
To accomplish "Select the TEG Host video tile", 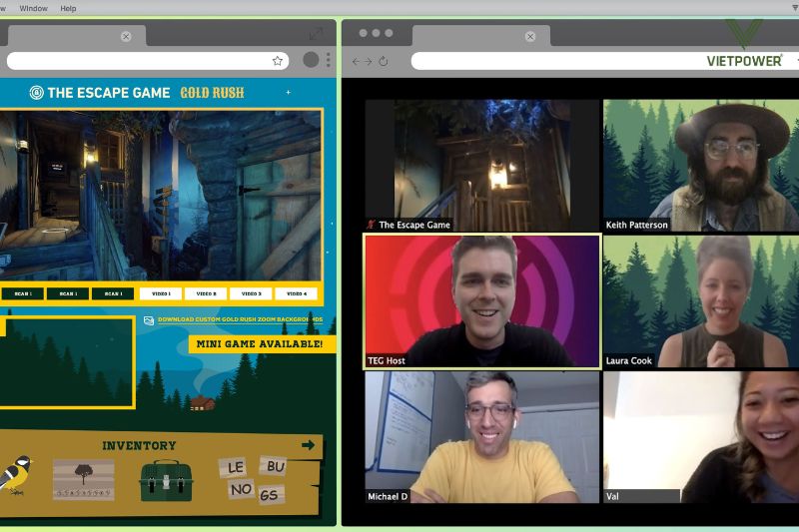I will 482,300.
